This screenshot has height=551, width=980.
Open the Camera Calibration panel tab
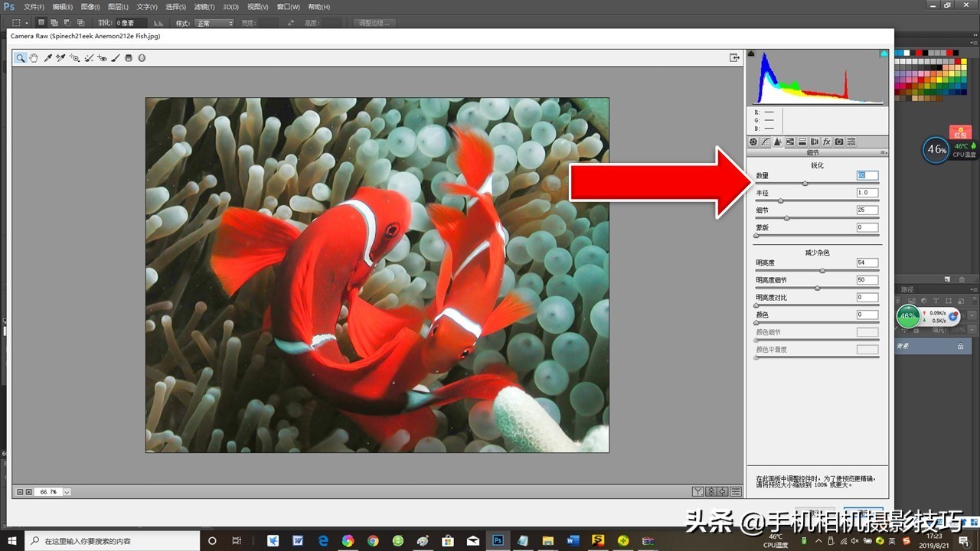(839, 142)
